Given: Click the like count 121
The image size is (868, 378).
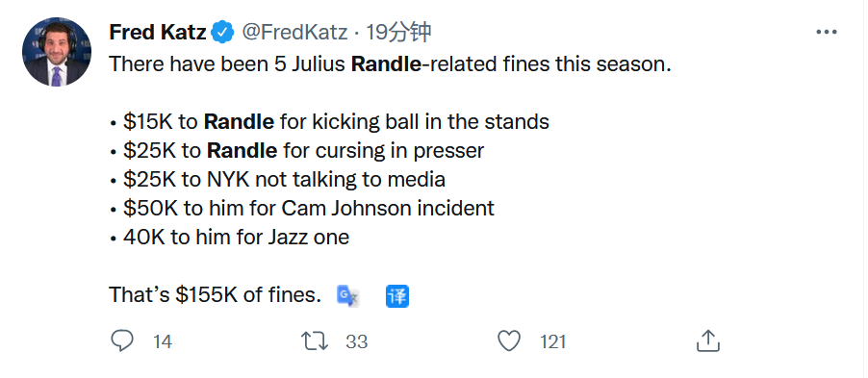Looking at the screenshot, I should coord(553,342).
